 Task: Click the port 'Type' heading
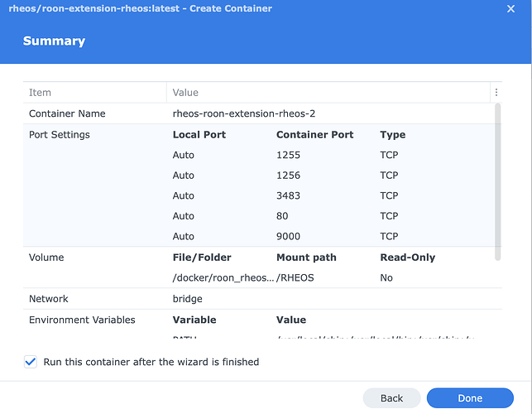click(392, 135)
